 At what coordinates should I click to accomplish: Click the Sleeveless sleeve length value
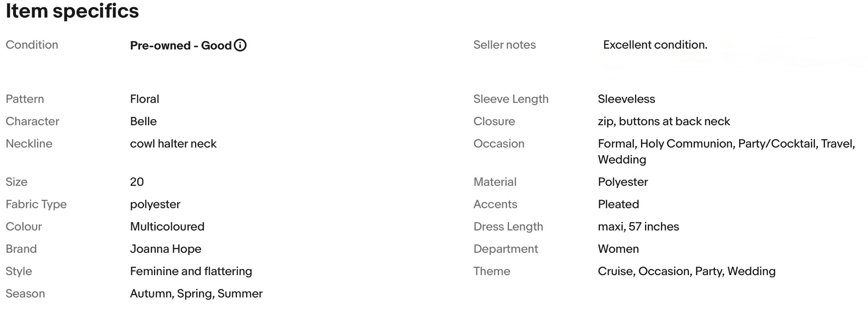pos(626,99)
